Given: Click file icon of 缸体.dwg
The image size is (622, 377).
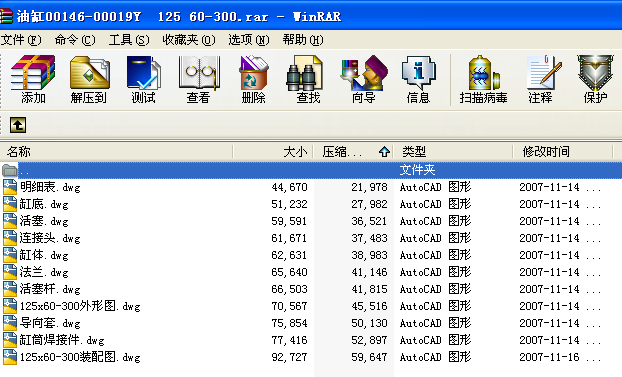Looking at the screenshot, I should [10, 255].
